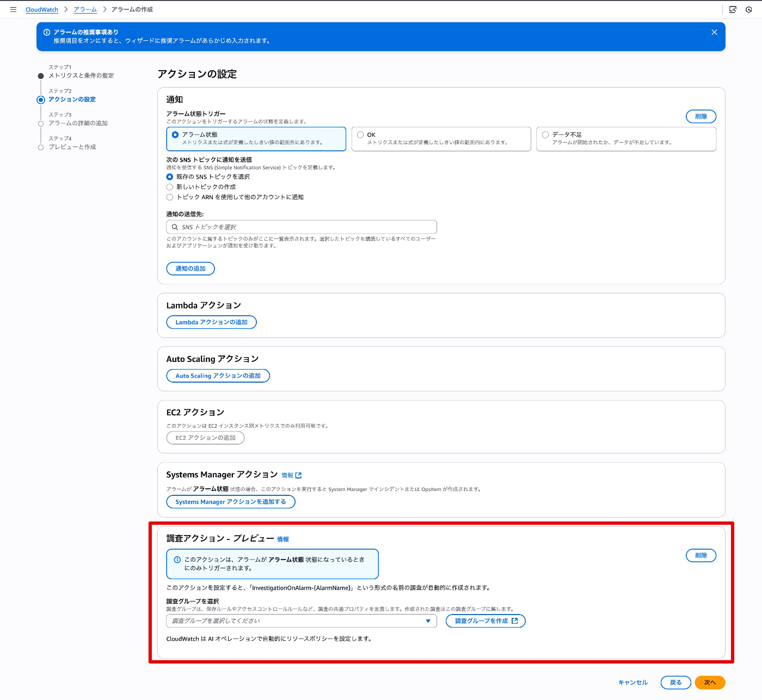This screenshot has width=762, height=700.
Task: Open the external link icon beside Systems Manager 情報
Action: coord(298,475)
